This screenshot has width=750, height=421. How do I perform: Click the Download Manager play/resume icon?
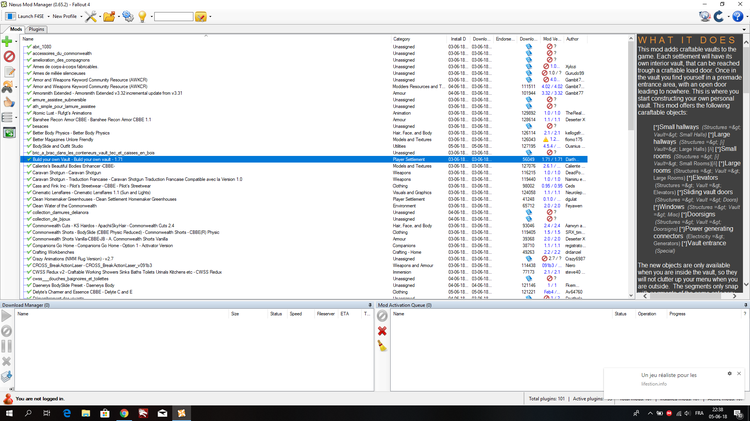6,316
